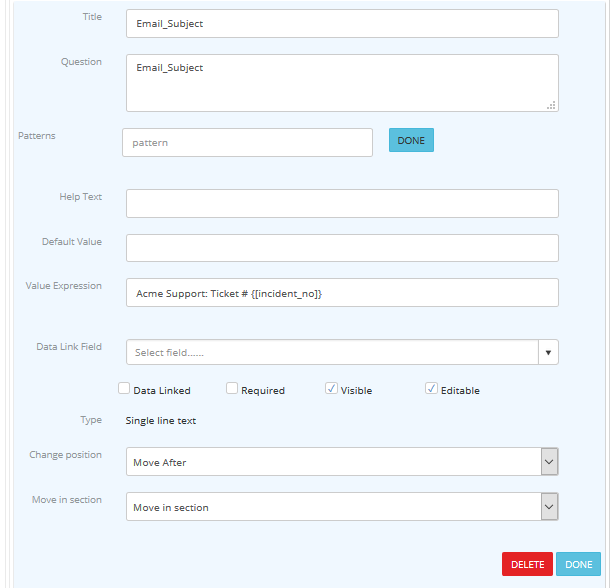Image resolution: width=612 pixels, height=588 pixels.
Task: Click the Data Link Field dropdown arrow
Action: click(x=548, y=352)
